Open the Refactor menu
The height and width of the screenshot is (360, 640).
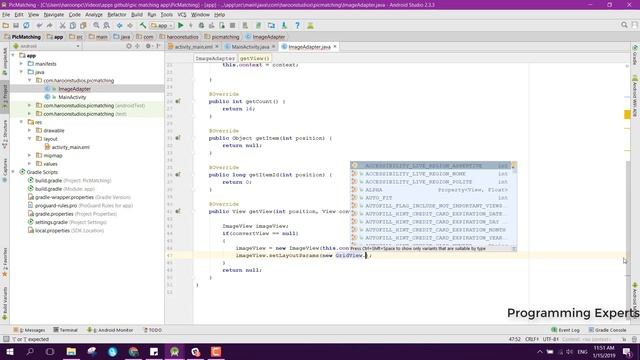point(117,15)
